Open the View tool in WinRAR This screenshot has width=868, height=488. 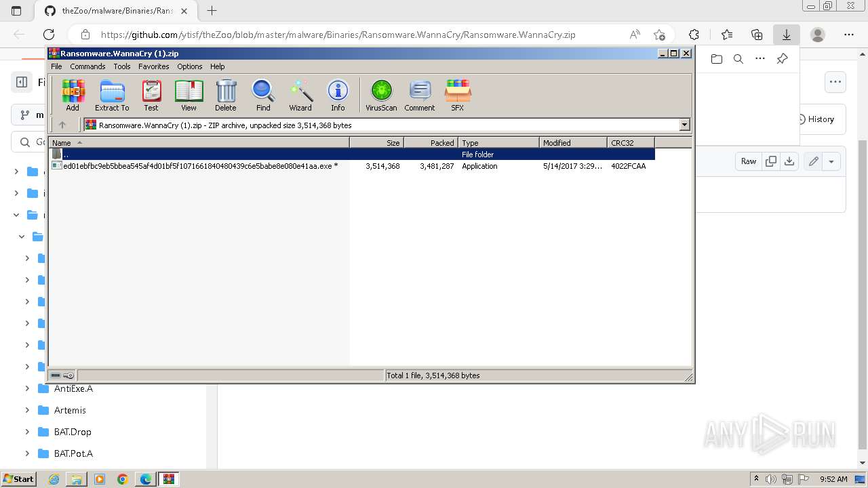189,95
